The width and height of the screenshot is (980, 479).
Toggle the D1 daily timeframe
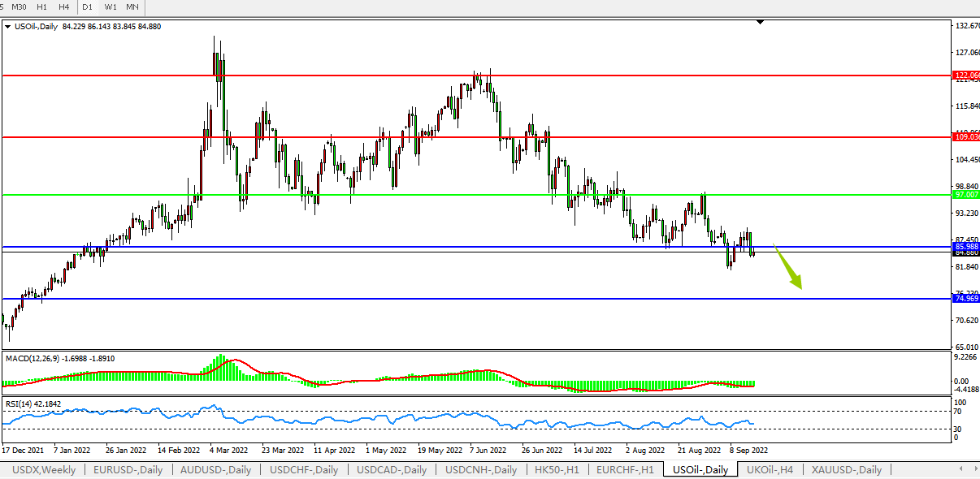point(88,6)
